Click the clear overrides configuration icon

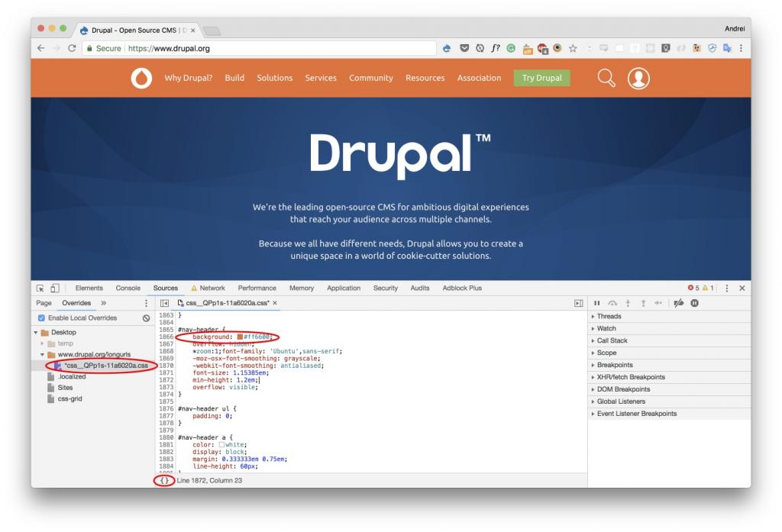coord(146,318)
